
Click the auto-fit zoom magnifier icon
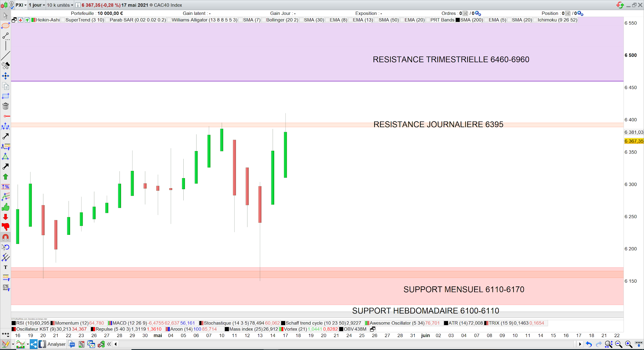[608, 344]
